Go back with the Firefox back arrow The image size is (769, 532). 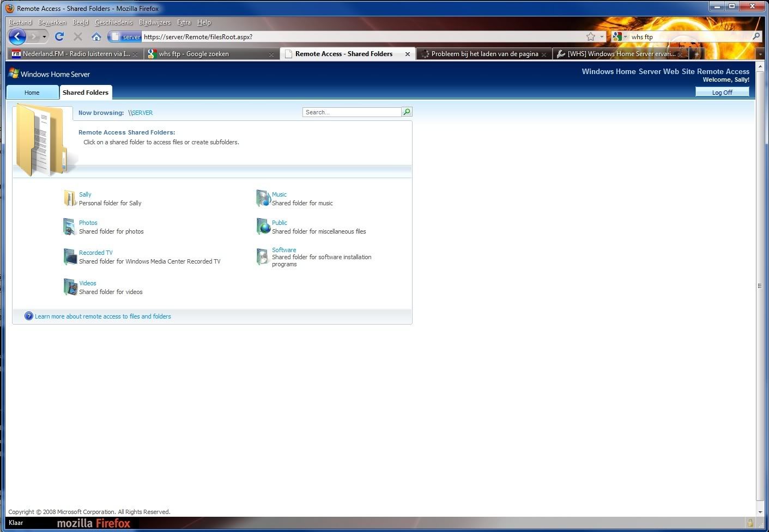(x=17, y=36)
